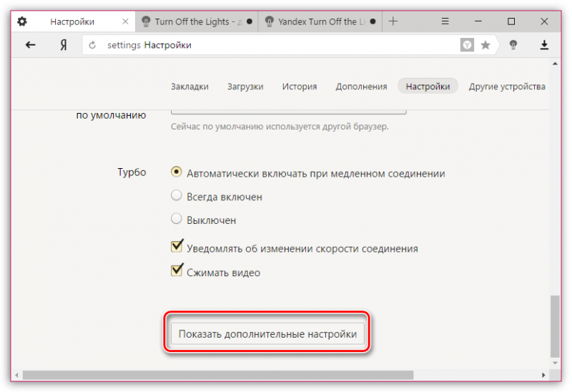Click vertical scrollbar thumb
The height and width of the screenshot is (392, 572).
[555, 326]
